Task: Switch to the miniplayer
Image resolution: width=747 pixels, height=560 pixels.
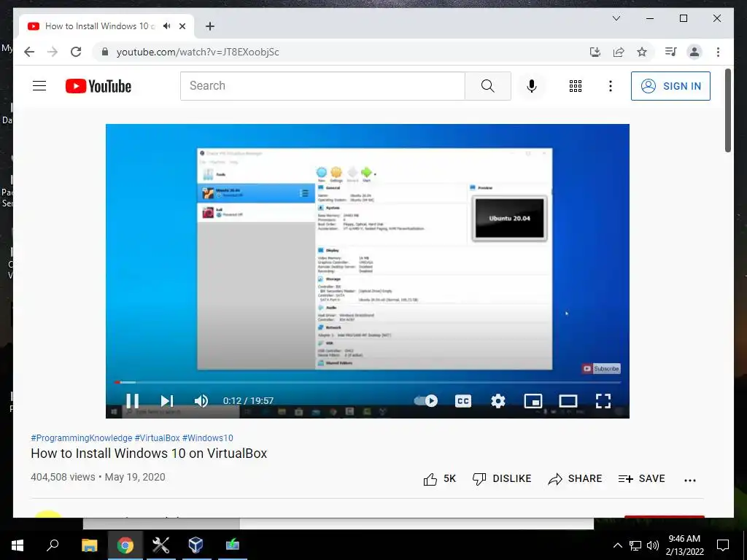Action: [533, 401]
